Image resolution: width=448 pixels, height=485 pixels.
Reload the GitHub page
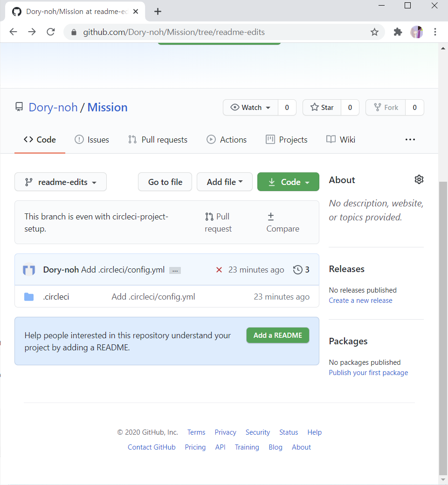[x=51, y=32]
